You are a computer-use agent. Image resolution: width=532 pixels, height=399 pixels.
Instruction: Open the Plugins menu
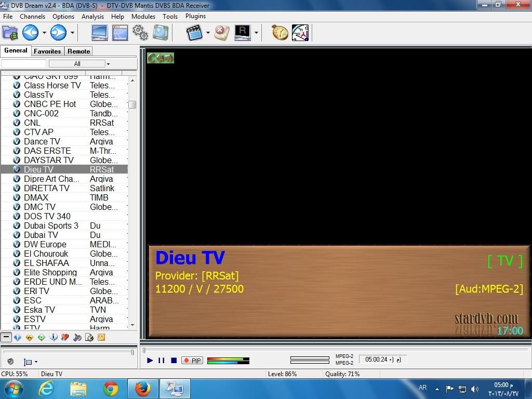(195, 16)
